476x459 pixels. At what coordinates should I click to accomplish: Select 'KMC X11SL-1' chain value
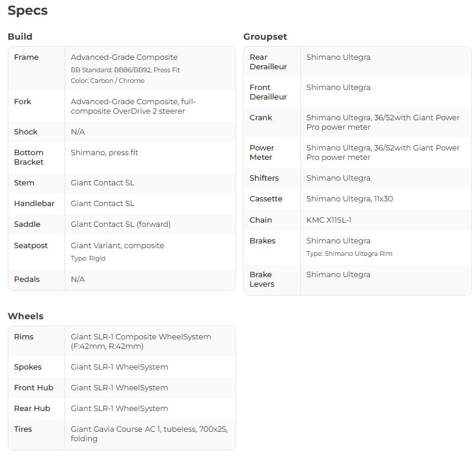(329, 220)
